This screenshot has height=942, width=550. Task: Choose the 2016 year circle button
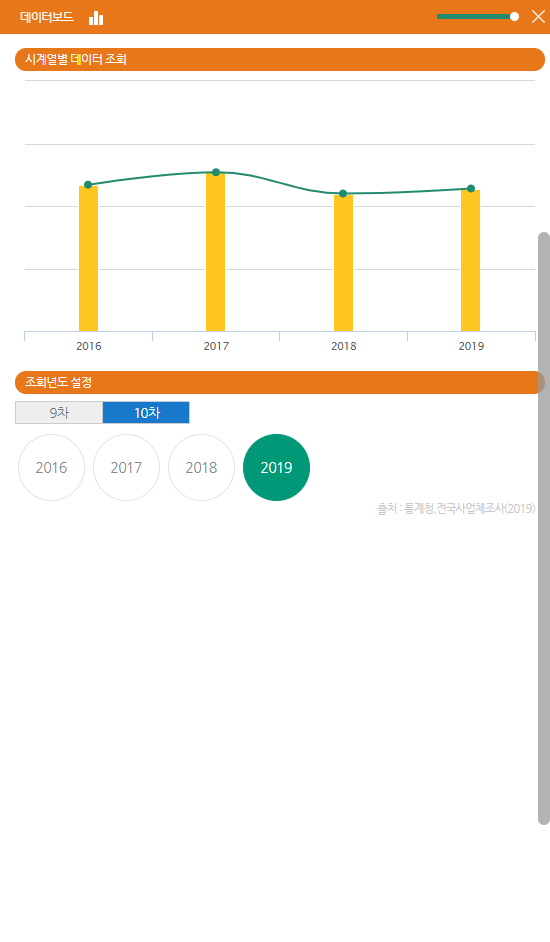pos(51,467)
